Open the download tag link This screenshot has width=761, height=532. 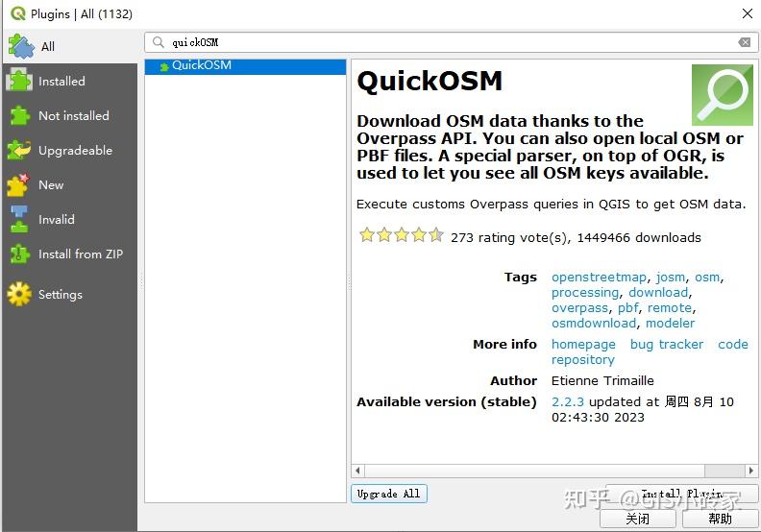pos(658,293)
